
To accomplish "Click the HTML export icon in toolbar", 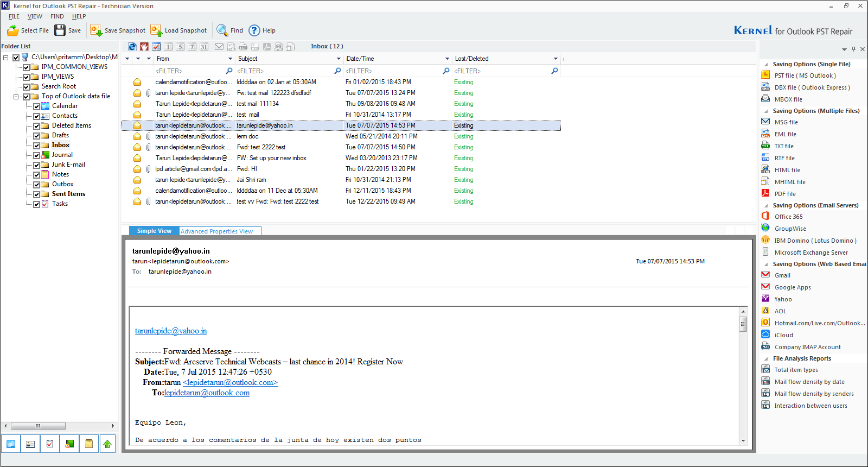I will 279,47.
